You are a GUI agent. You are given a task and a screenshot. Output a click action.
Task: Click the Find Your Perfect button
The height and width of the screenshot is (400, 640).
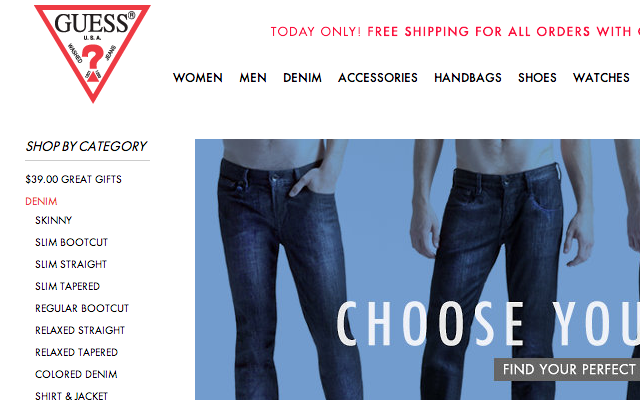click(x=567, y=369)
